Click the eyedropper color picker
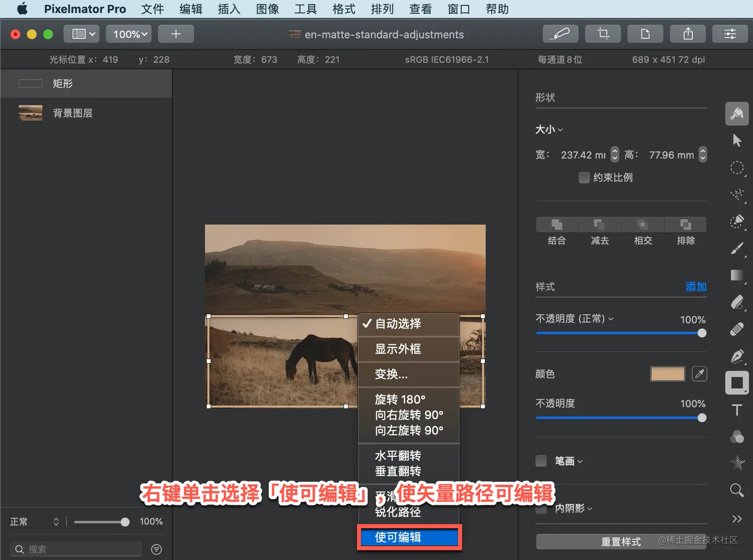753x560 pixels. tap(700, 374)
